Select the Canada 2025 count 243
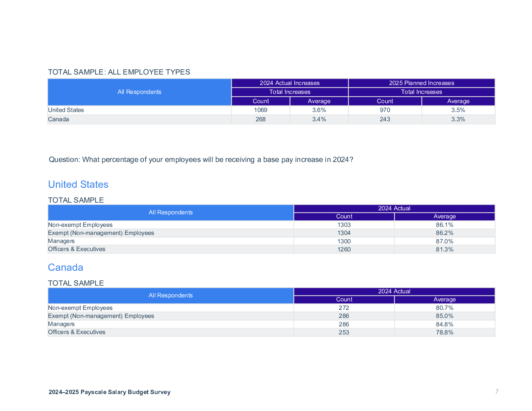 coord(385,119)
